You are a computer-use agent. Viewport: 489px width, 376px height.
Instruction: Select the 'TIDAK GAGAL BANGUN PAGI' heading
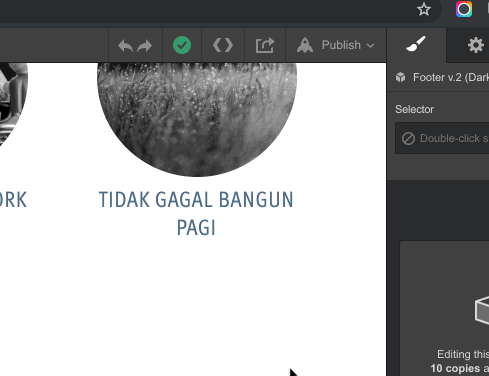[x=196, y=213]
